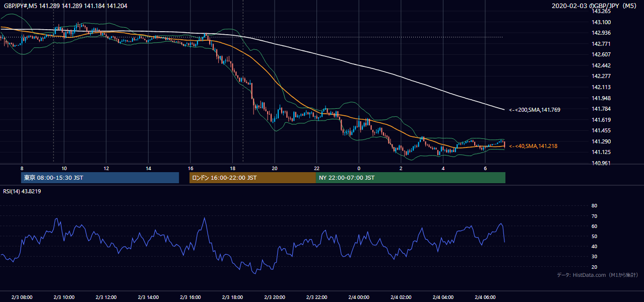The width and height of the screenshot is (644, 302).
Task: Click the '<-<40,SMA,141.218' label
Action: click(x=533, y=146)
